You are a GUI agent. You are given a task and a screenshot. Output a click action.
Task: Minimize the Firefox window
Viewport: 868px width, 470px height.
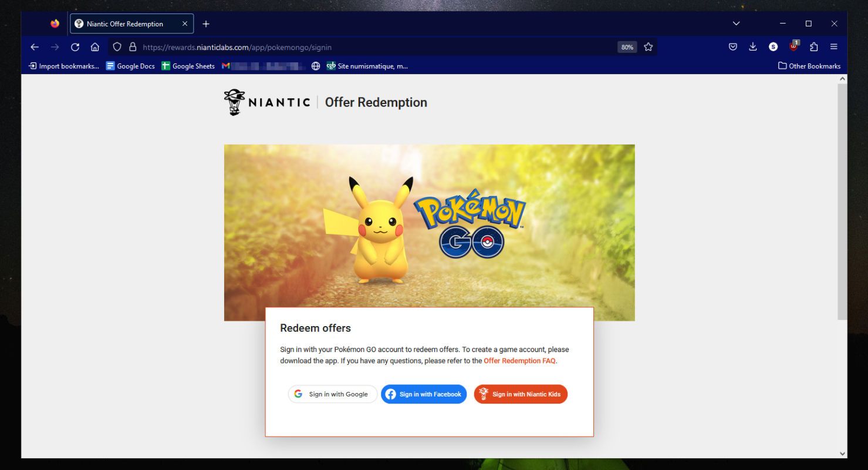click(x=782, y=24)
